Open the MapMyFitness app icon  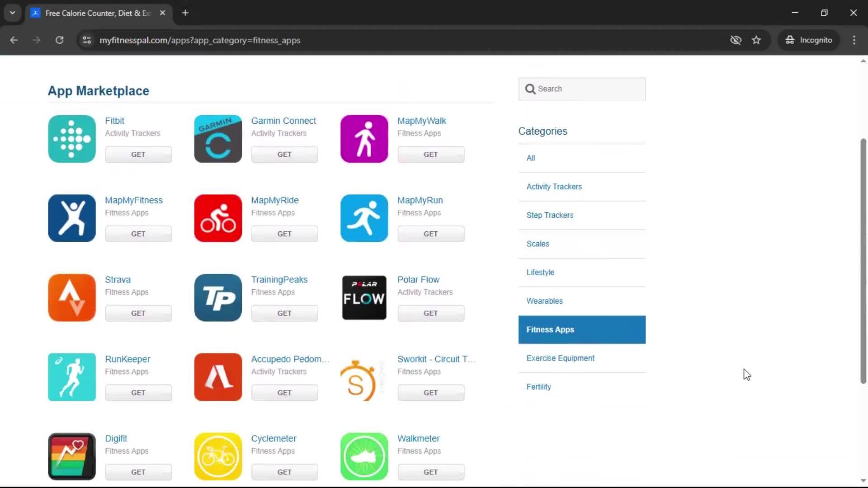pyautogui.click(x=72, y=218)
